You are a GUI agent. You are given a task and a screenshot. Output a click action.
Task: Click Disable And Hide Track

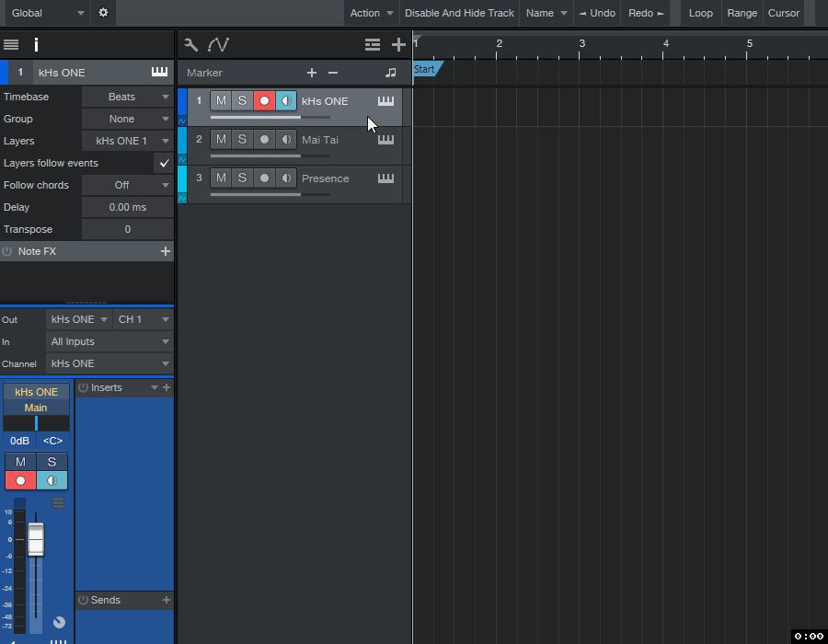coord(459,13)
